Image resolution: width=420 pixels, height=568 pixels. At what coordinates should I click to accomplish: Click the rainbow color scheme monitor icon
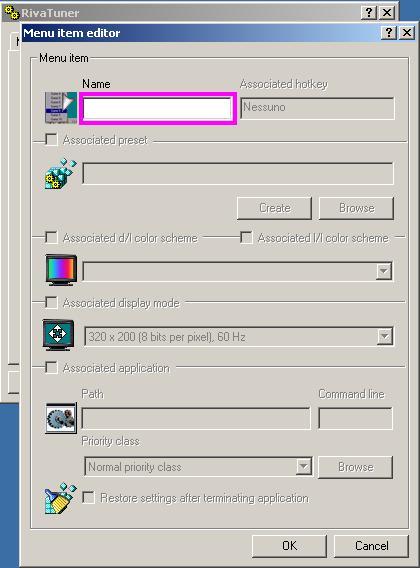click(x=61, y=270)
